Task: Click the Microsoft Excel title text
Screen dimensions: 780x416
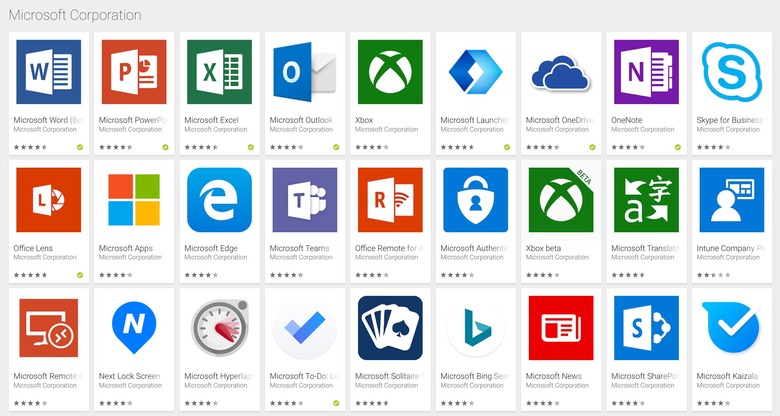Action: click(x=211, y=120)
